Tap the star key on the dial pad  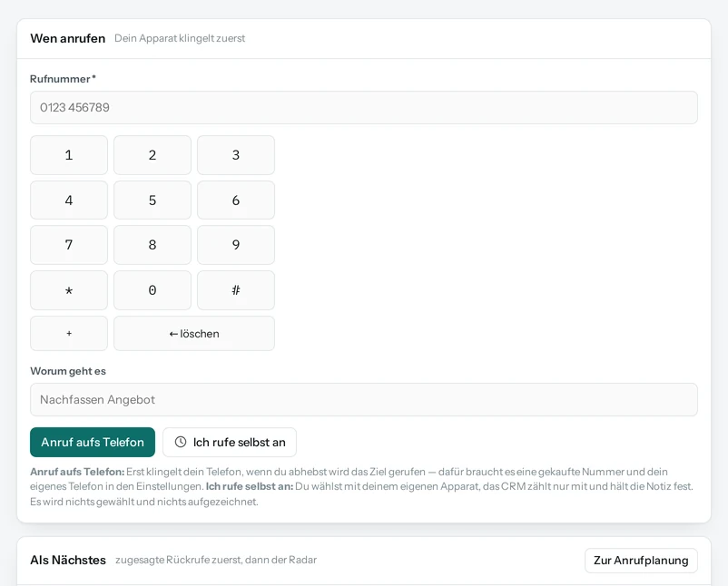tap(69, 290)
